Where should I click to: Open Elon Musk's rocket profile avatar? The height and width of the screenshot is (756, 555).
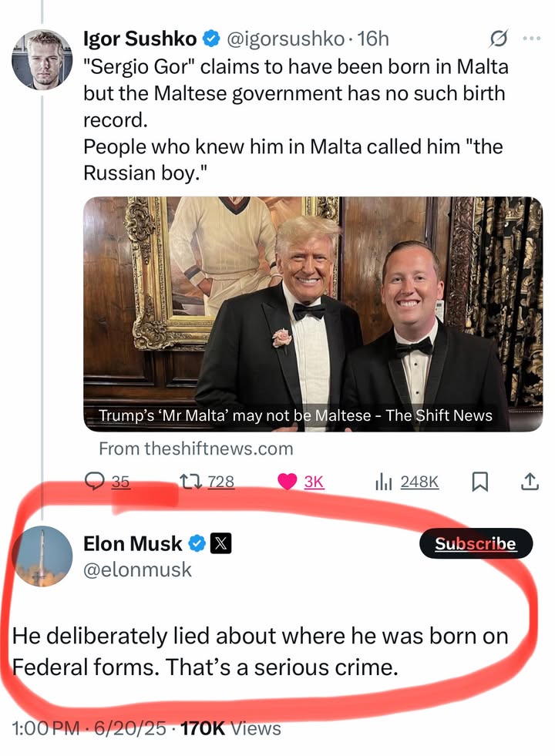coord(42,558)
